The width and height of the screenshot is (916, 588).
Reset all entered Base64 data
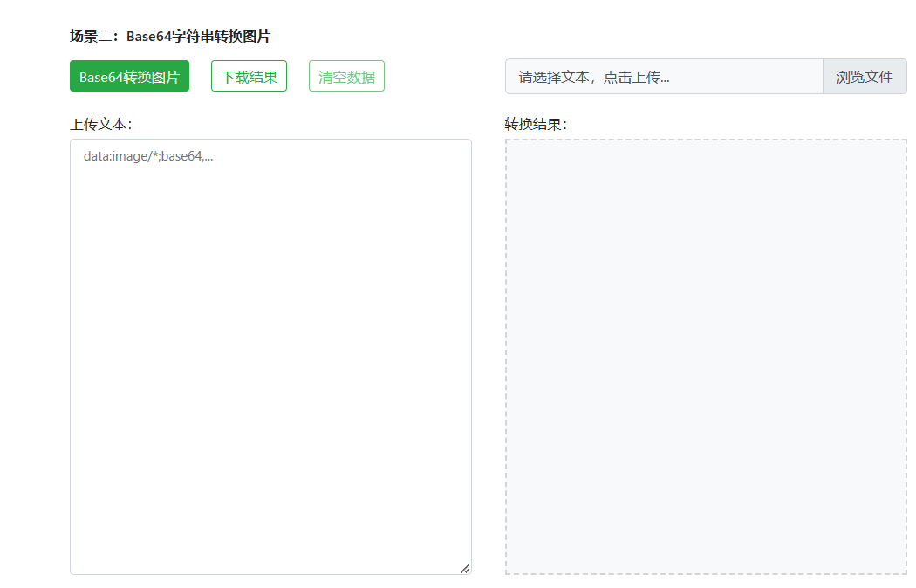[x=346, y=77]
